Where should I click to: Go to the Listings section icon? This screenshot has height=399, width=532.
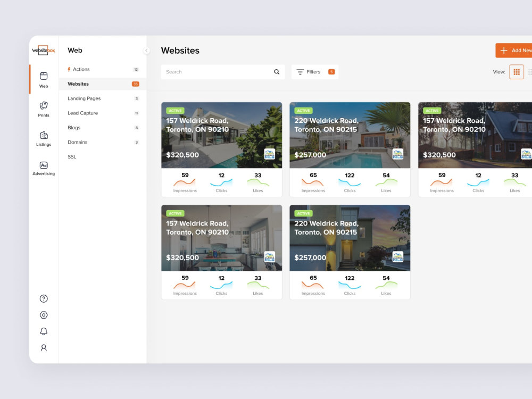[x=44, y=135]
